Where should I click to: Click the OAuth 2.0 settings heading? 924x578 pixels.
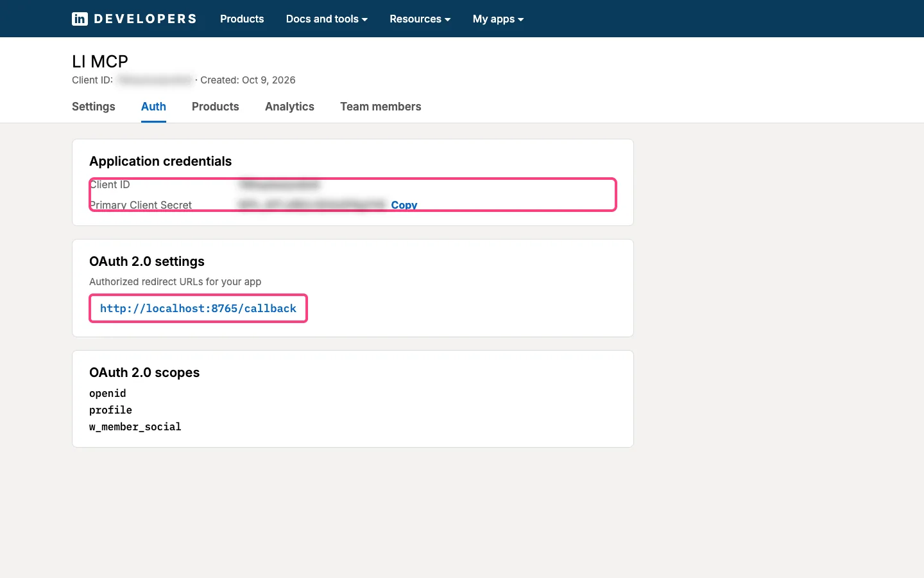147,261
